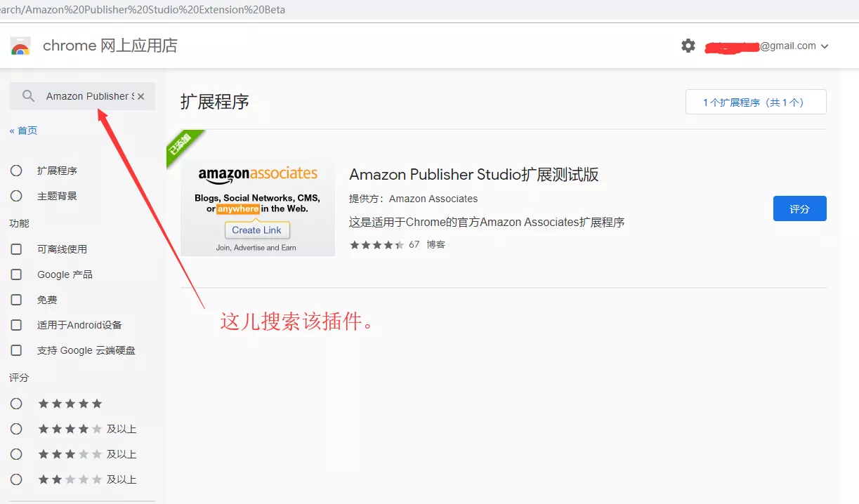
Task: Click the extension's star rating icons
Action: 376,244
